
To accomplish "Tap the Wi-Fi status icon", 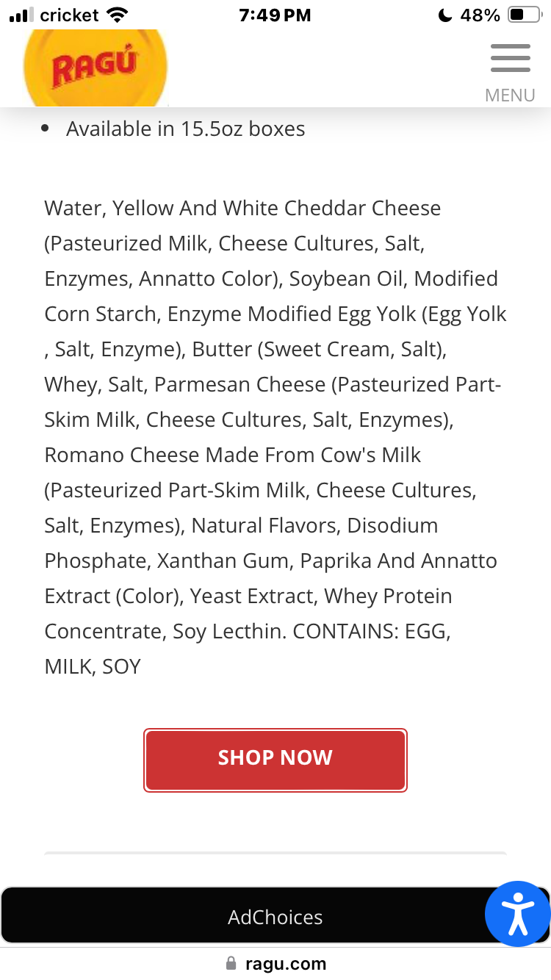I will point(117,15).
